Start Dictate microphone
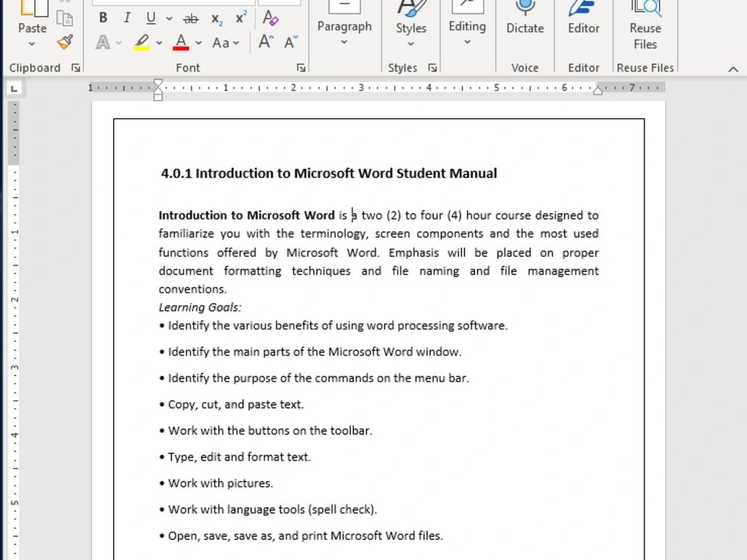 pyautogui.click(x=525, y=17)
